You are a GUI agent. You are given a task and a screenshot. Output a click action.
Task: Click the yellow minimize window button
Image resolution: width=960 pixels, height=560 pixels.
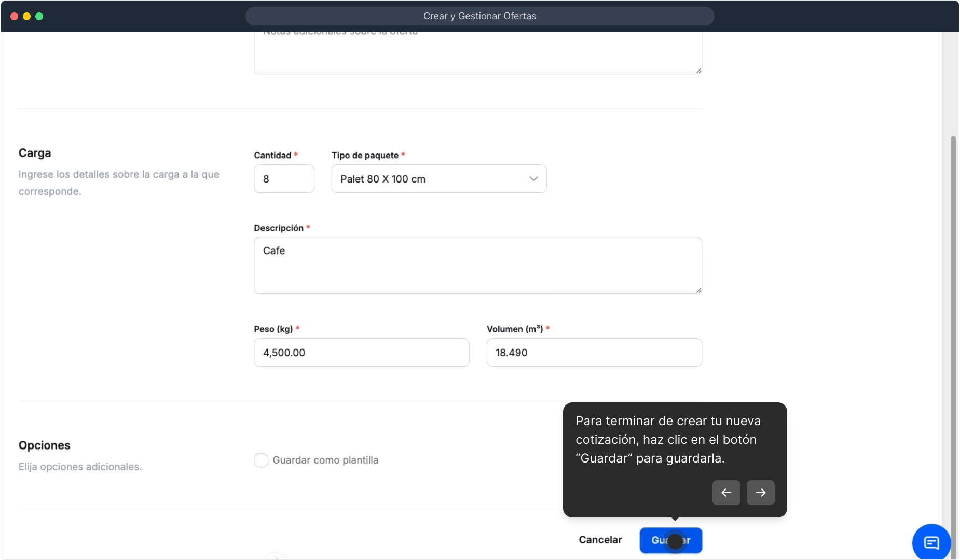click(x=26, y=16)
